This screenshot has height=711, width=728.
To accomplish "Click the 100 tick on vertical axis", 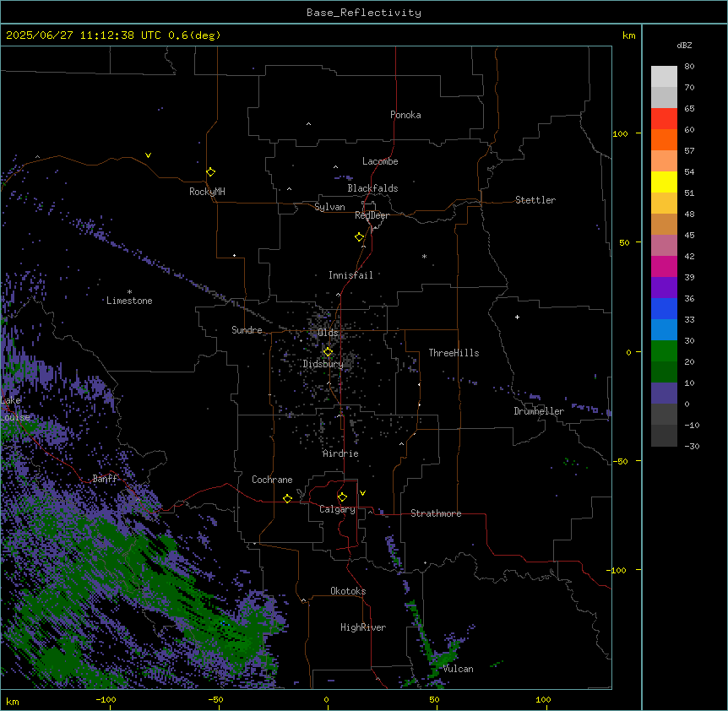I will pos(620,133).
